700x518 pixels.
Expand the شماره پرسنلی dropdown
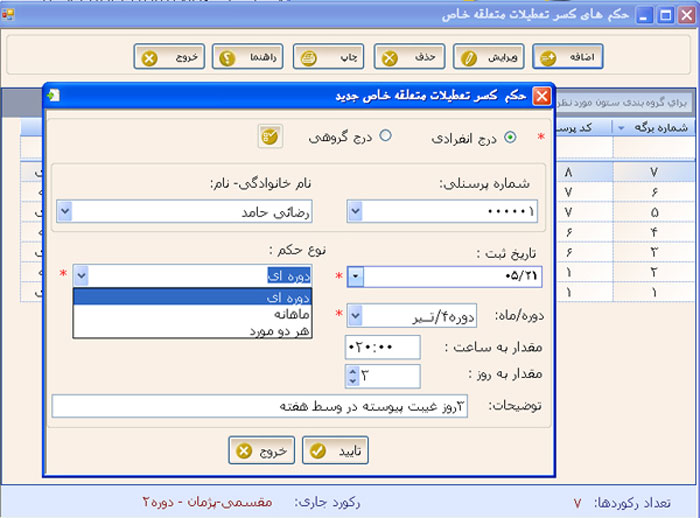[357, 212]
